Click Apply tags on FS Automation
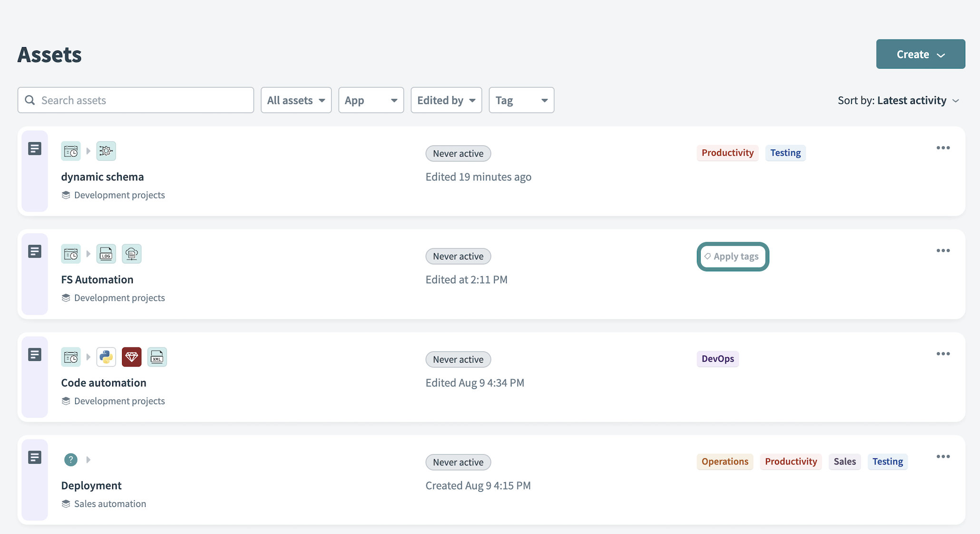This screenshot has width=980, height=534. (x=733, y=257)
